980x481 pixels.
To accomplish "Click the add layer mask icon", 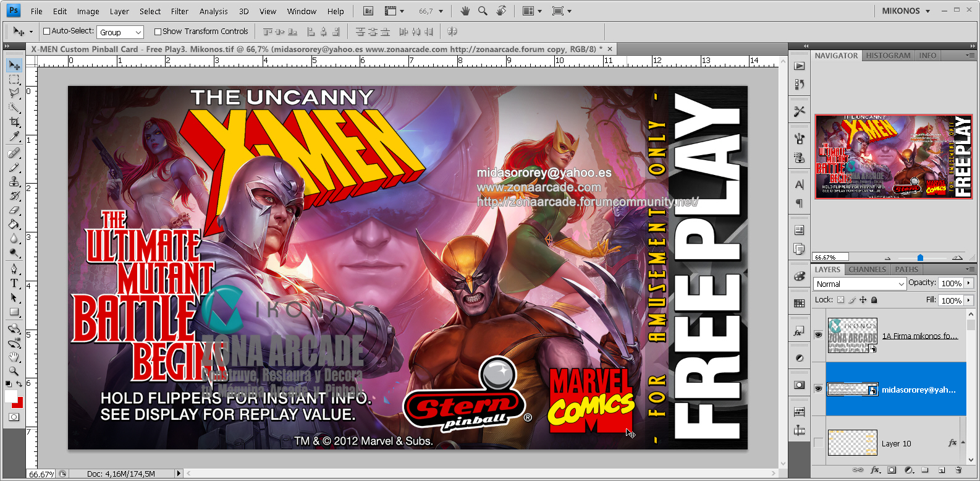I will click(892, 470).
